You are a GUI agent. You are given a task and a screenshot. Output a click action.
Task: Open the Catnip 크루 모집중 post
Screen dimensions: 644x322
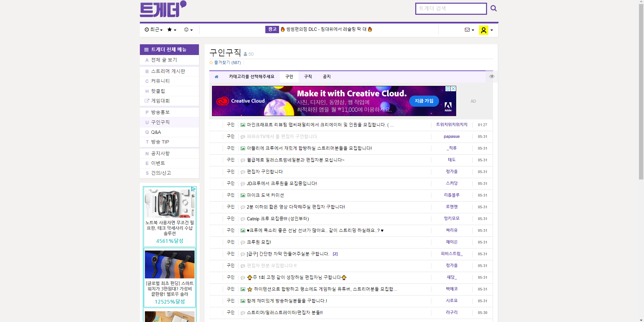pyautogui.click(x=278, y=219)
